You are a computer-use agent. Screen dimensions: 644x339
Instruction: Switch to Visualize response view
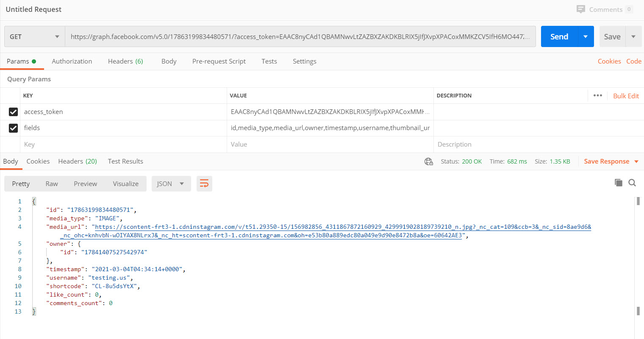pos(125,183)
